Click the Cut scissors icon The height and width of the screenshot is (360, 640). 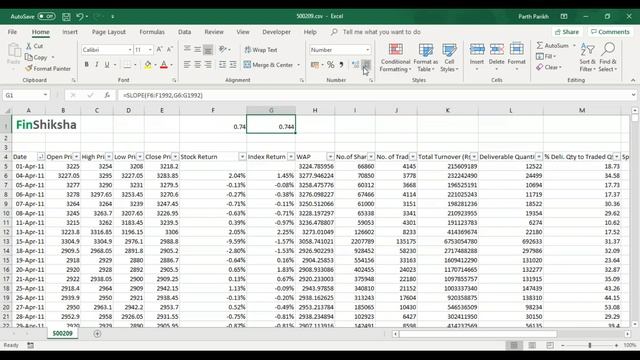pyautogui.click(x=29, y=46)
